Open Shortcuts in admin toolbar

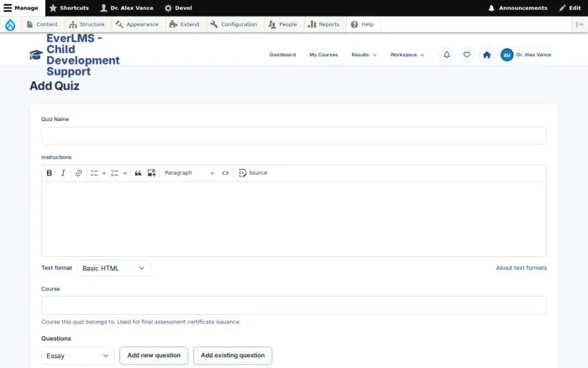(x=69, y=8)
